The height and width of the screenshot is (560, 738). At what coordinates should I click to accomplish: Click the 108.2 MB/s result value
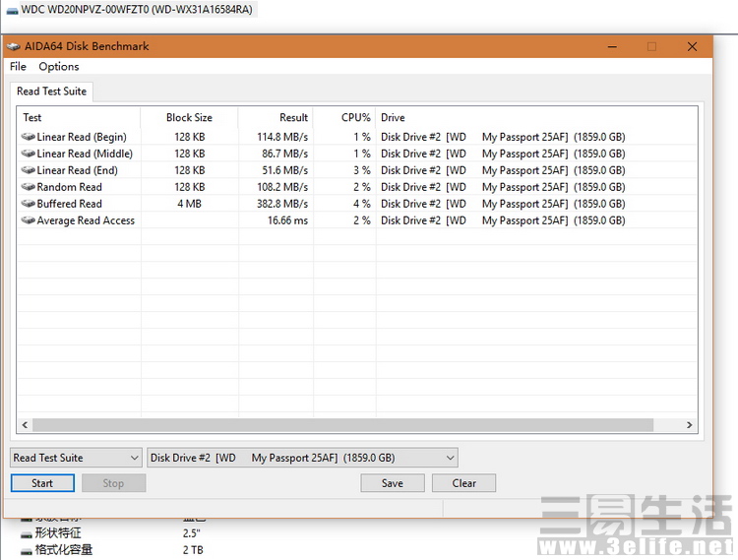(x=282, y=187)
